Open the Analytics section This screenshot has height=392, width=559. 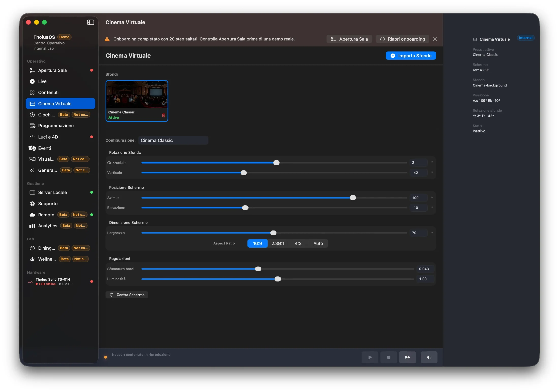coord(60,226)
